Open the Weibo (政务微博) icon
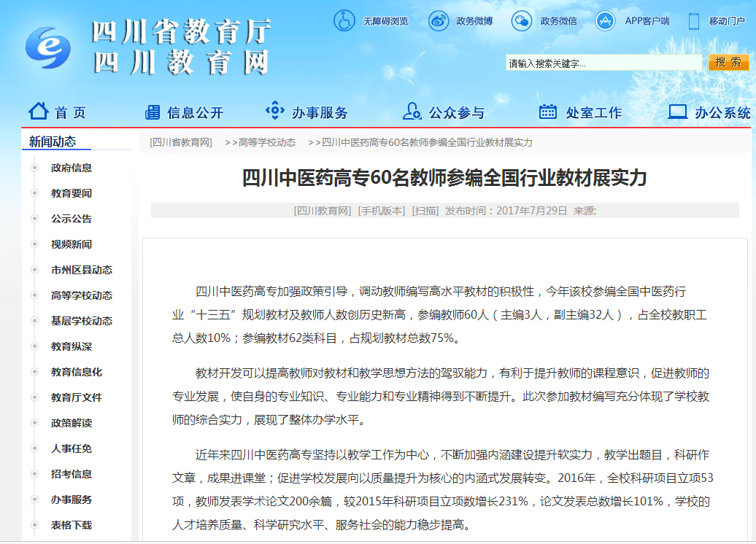This screenshot has height=544, width=756. click(439, 20)
